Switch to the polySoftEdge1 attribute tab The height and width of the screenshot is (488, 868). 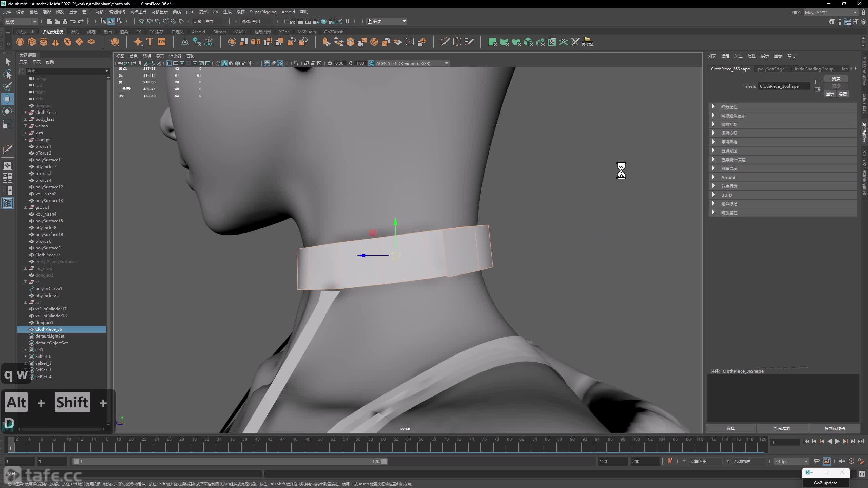(772, 69)
